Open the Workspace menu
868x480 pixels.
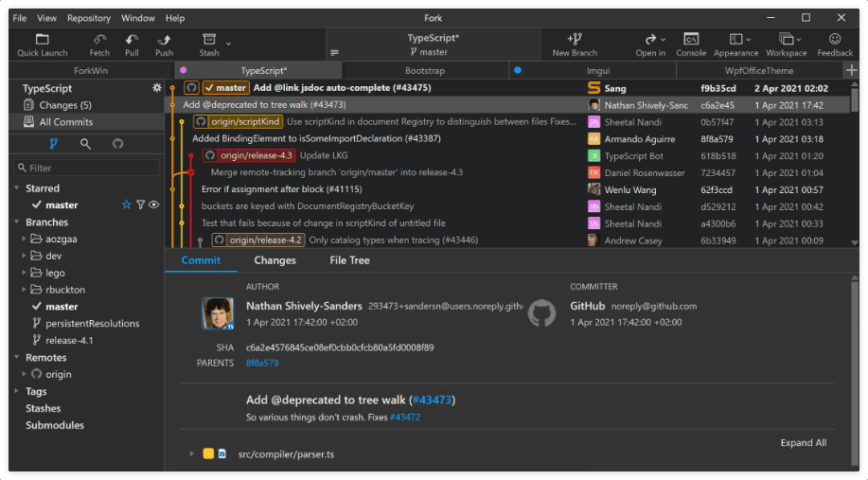[x=786, y=44]
